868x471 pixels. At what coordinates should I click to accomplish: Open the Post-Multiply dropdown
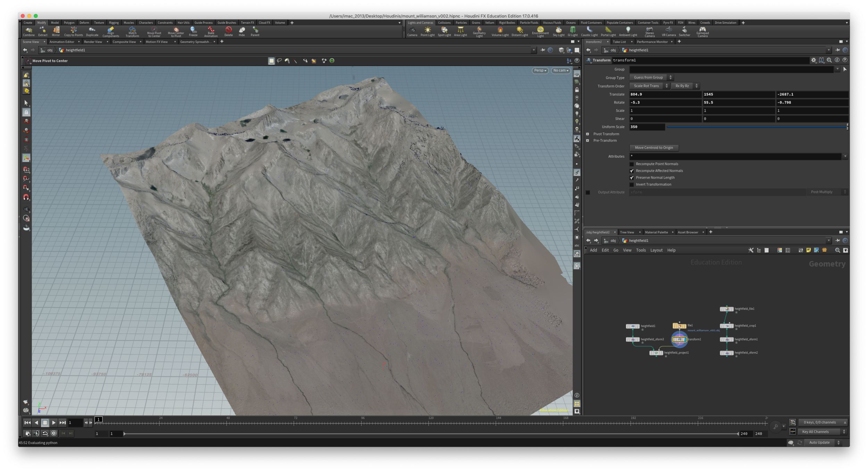(827, 192)
